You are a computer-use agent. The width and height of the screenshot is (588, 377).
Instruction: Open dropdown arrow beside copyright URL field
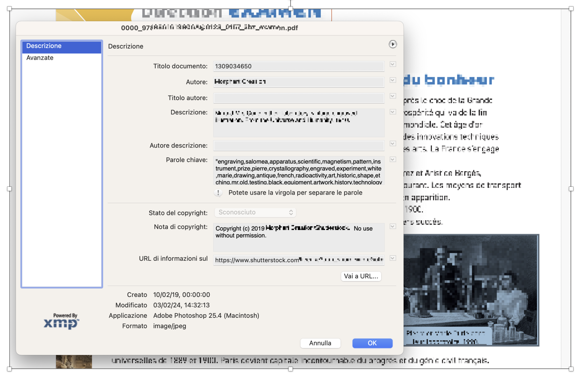tap(392, 258)
